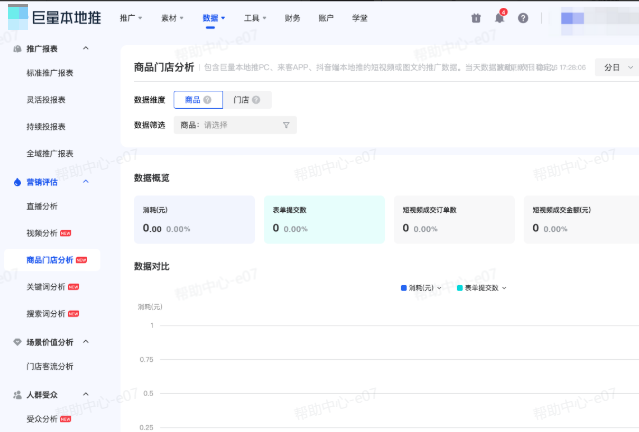Open 灵活报报表 in sidebar
This screenshot has height=432, width=639.
tap(46, 100)
